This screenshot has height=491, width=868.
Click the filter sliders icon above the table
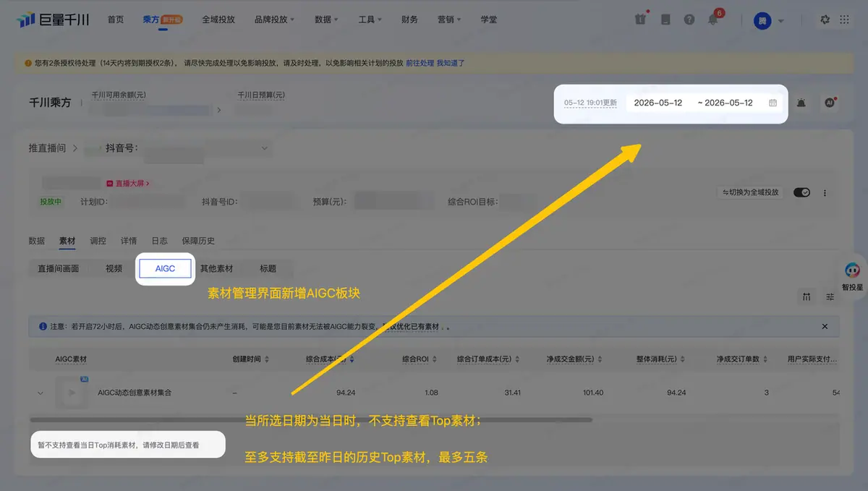830,296
